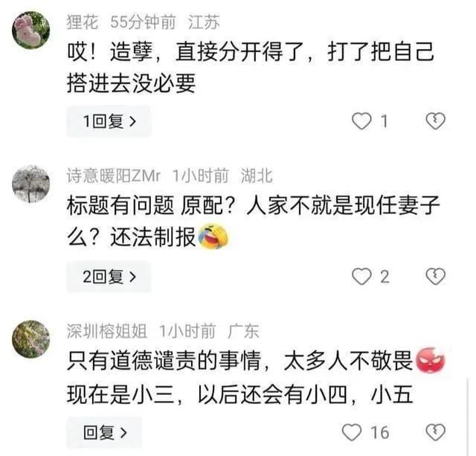Tap username 深圳榕姐姐
Viewport: 476px width, 456px height.
pyautogui.click(x=107, y=331)
